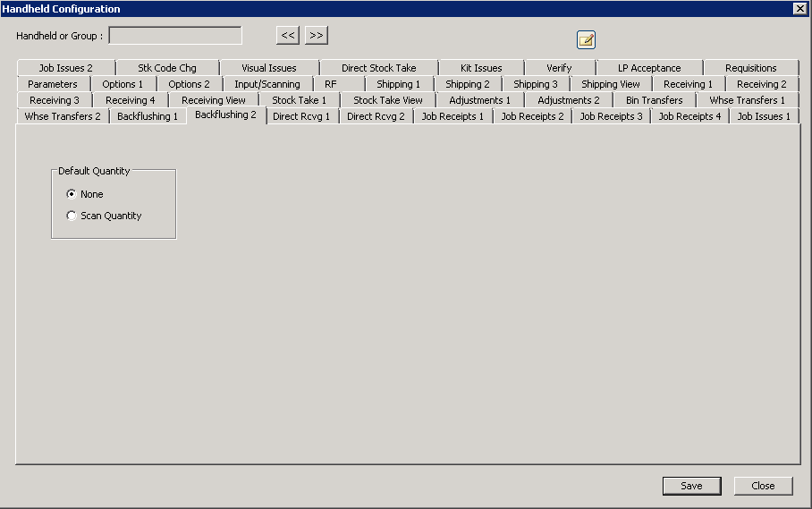Click the edit notepad icon
Viewport: 812px width, 509px height.
click(x=586, y=39)
